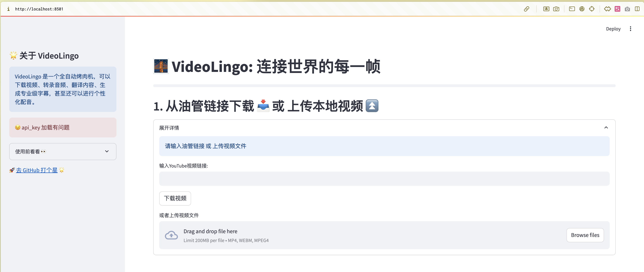
Task: Click the pink translate extension icon
Action: 617,9
